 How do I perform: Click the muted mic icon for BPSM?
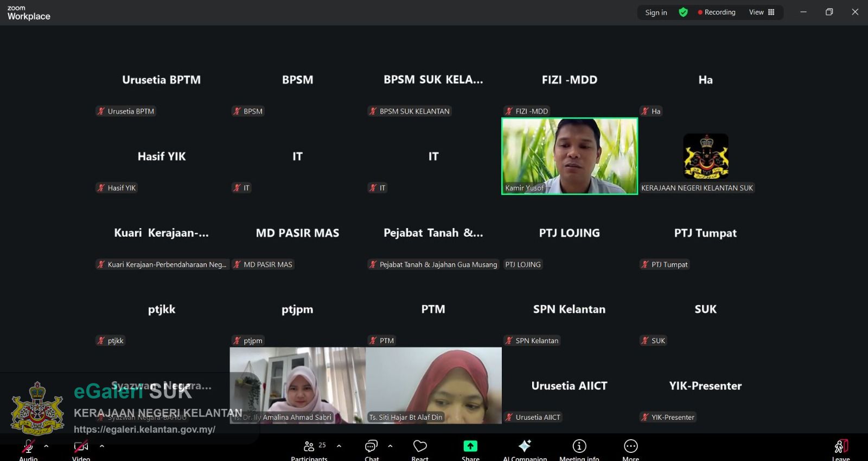click(x=237, y=111)
